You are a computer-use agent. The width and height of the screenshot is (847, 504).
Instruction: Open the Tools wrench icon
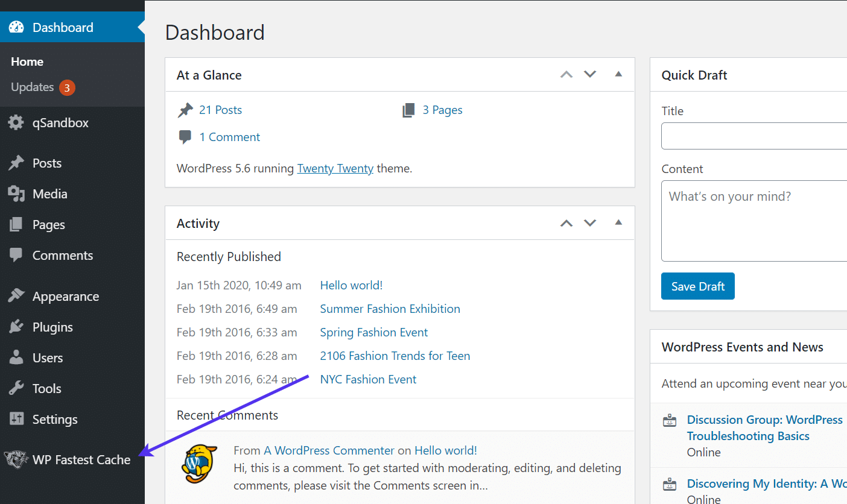pos(15,388)
